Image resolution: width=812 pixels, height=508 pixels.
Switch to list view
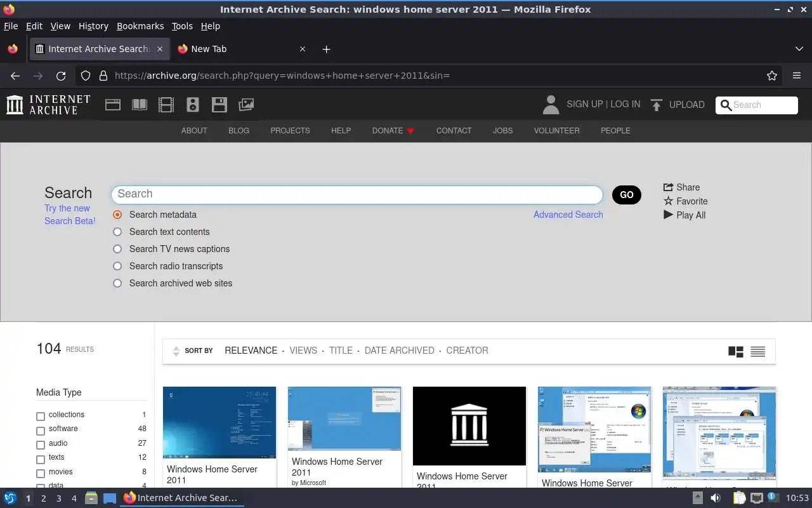757,351
